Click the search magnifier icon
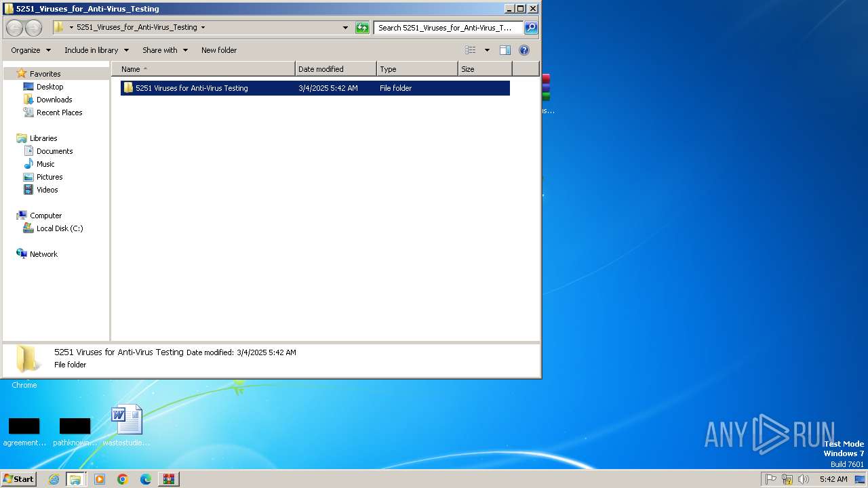This screenshot has height=488, width=868. tap(531, 28)
